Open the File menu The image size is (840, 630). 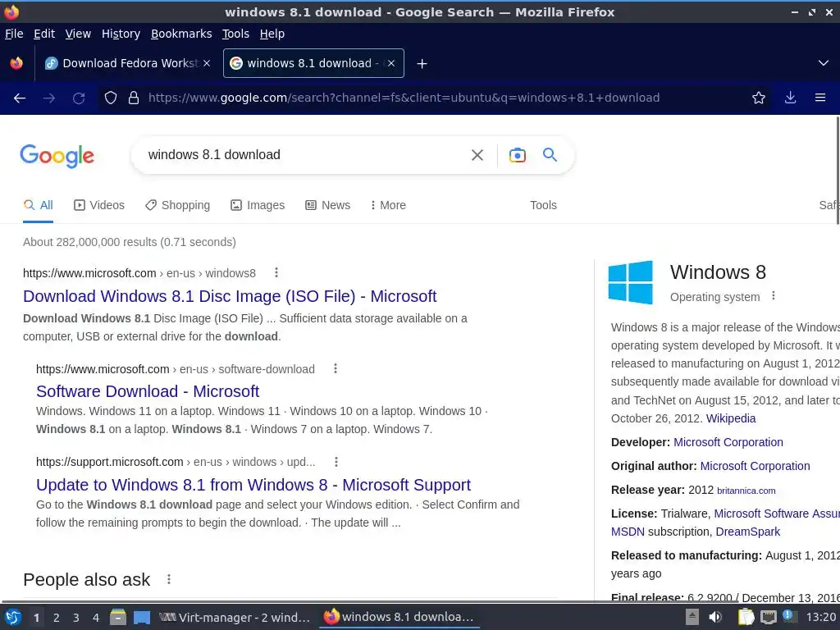click(x=14, y=34)
